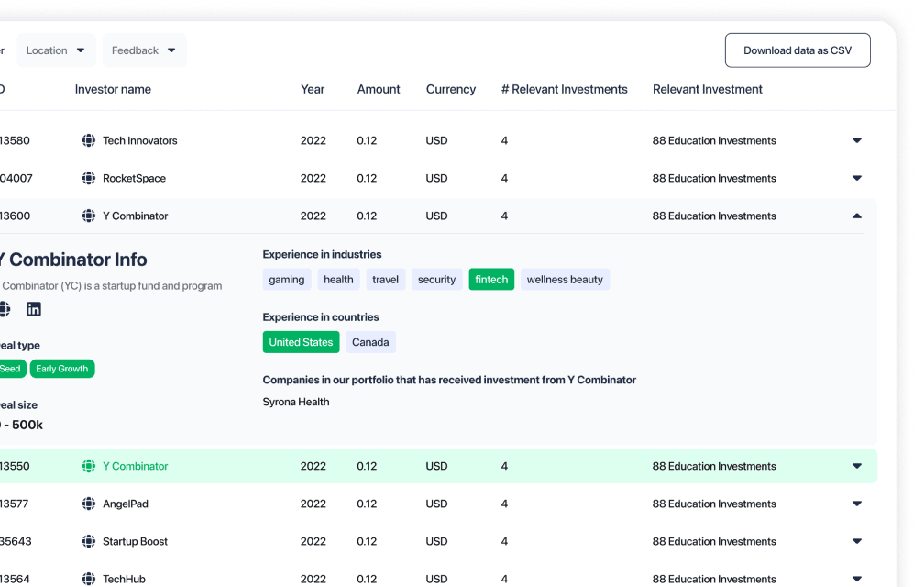Open the Location filter dropdown
924x587 pixels.
pyautogui.click(x=56, y=50)
